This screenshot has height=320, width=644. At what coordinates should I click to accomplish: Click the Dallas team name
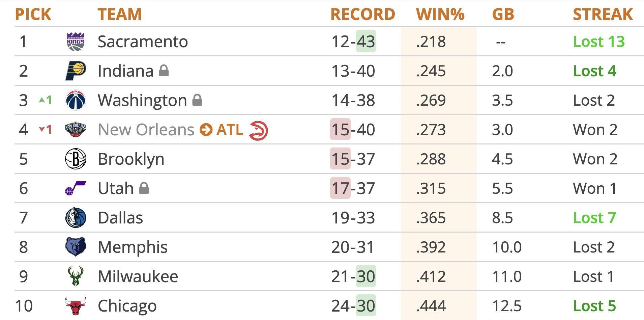click(120, 217)
